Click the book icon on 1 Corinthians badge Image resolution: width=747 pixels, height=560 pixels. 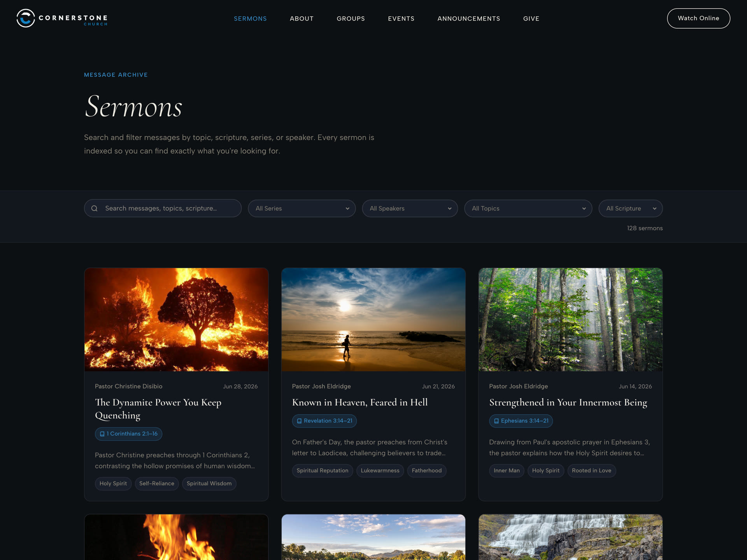coord(102,434)
